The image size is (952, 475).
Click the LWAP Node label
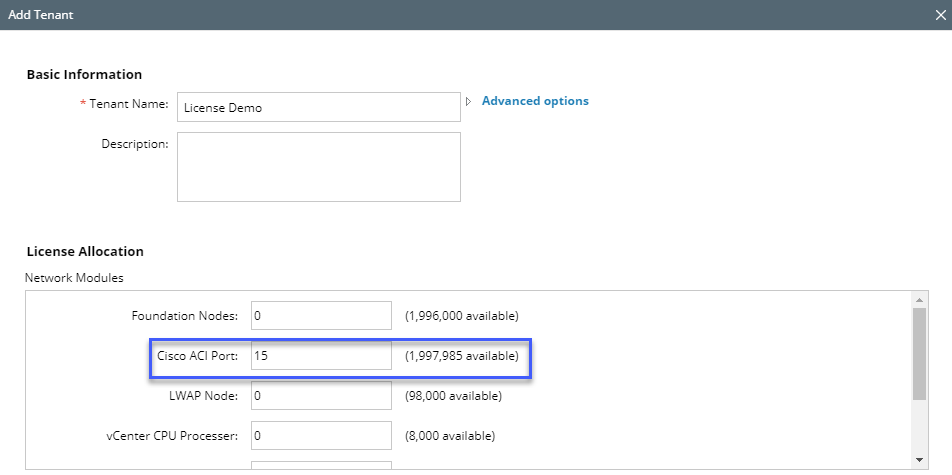[x=203, y=396]
